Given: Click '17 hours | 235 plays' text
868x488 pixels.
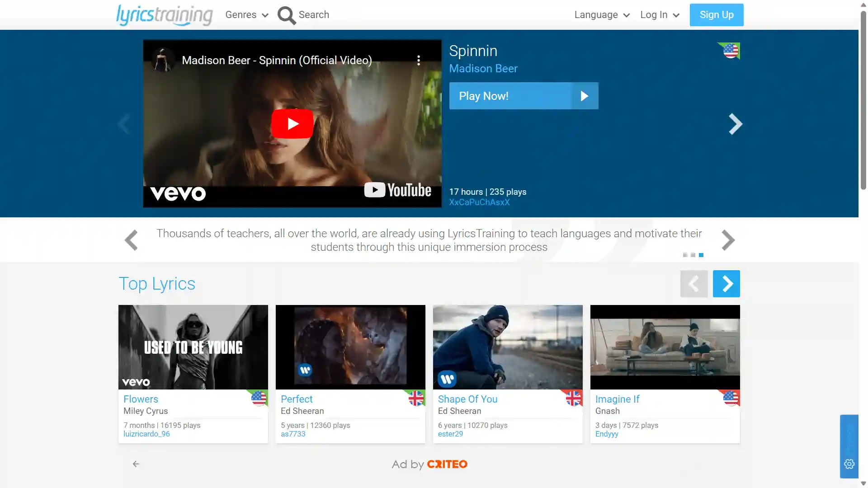Looking at the screenshot, I should coord(487,192).
